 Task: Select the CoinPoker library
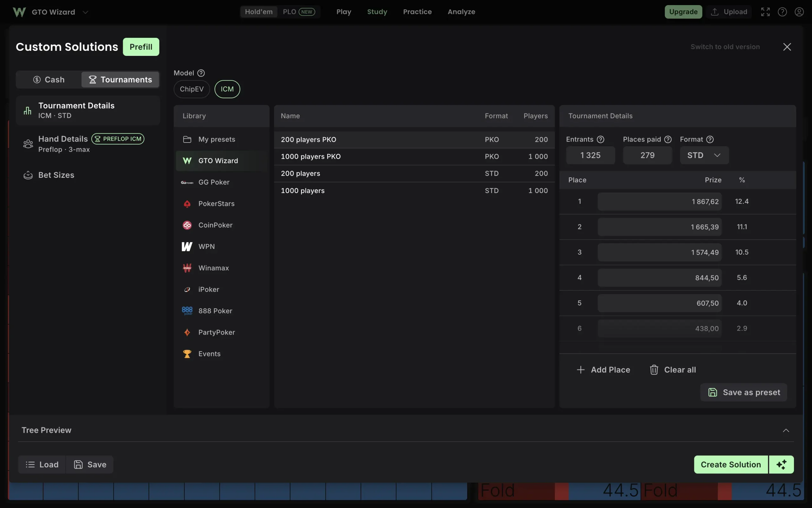point(221,225)
